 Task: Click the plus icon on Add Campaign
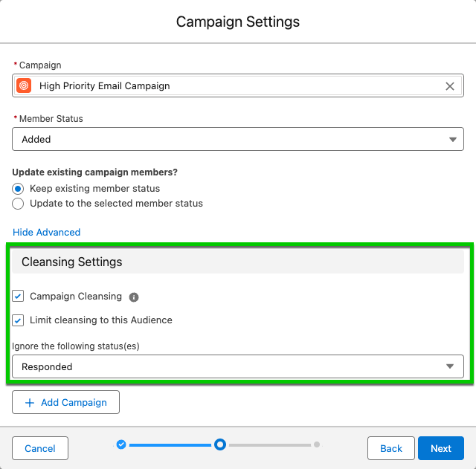pyautogui.click(x=30, y=403)
